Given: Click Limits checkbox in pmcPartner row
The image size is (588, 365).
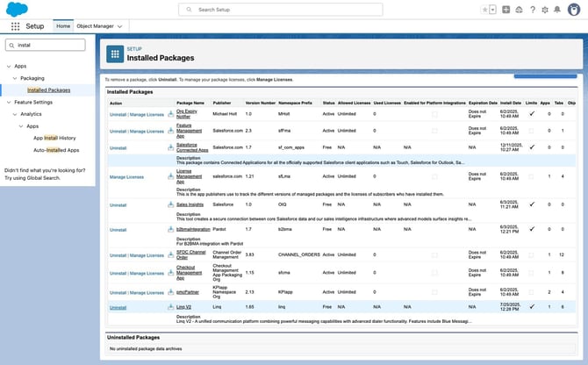Looking at the screenshot, I should (x=531, y=292).
